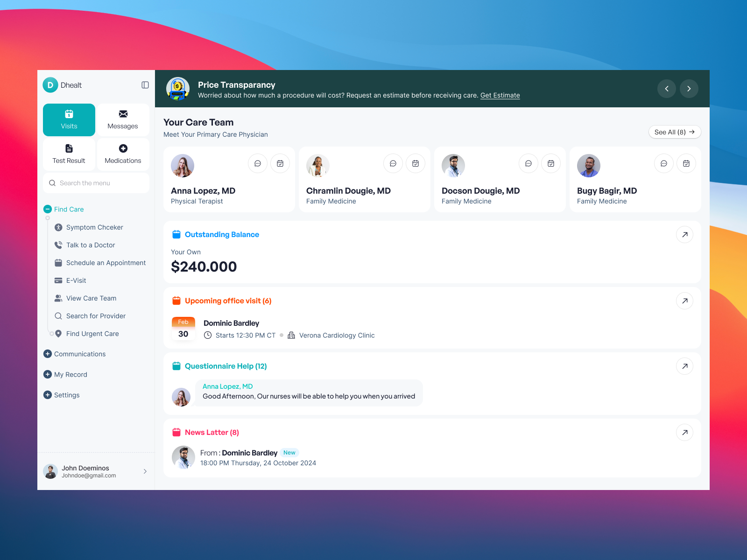Click the Get Estimate link

pyautogui.click(x=500, y=95)
